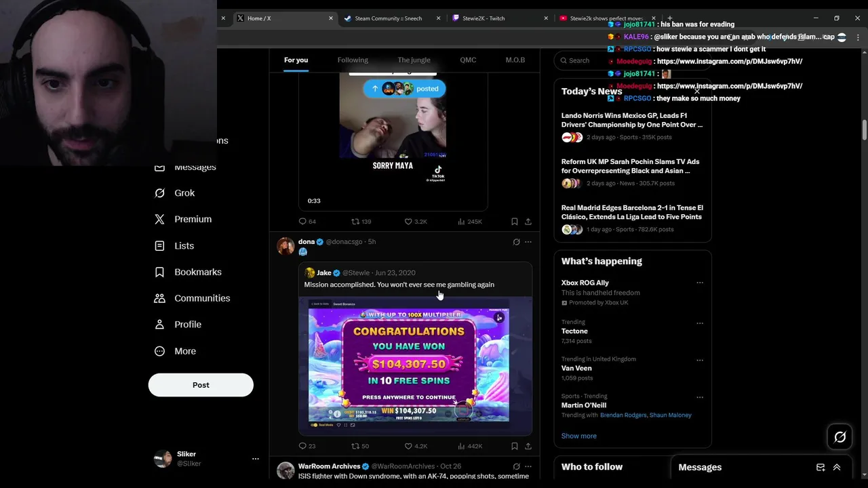
Task: Open Communities in left navigation
Action: [x=192, y=298]
